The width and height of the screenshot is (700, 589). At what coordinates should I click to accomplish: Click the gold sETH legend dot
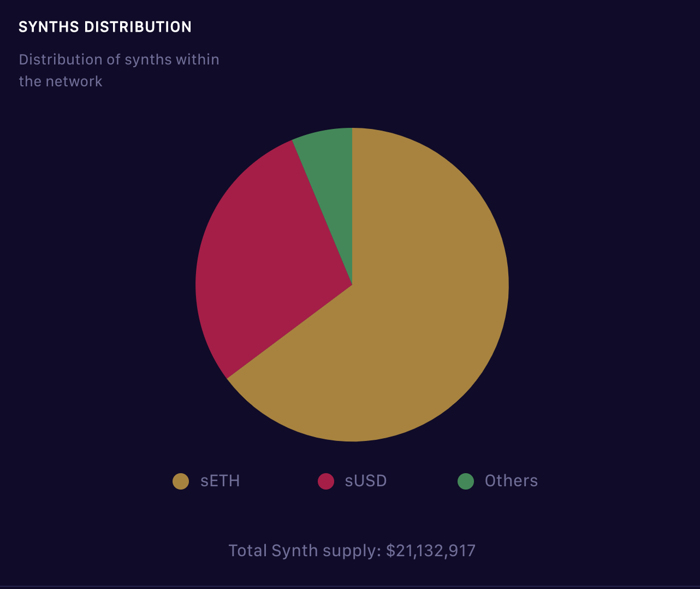click(181, 481)
